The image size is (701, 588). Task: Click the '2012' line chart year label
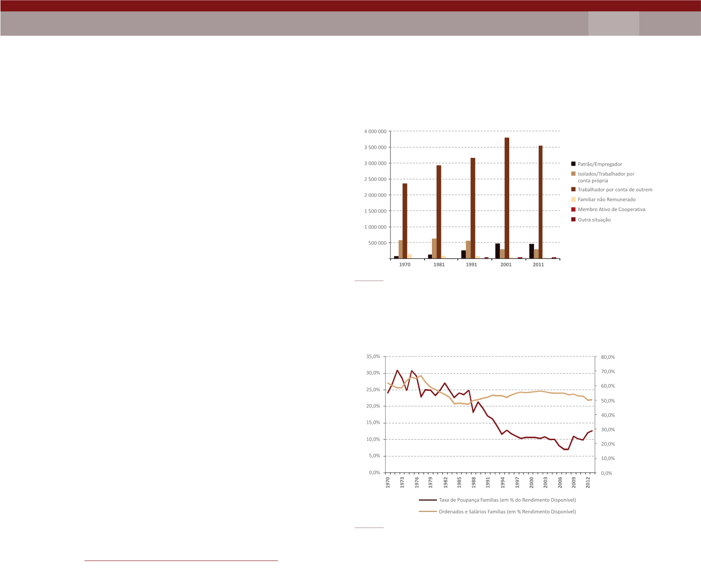point(588,482)
